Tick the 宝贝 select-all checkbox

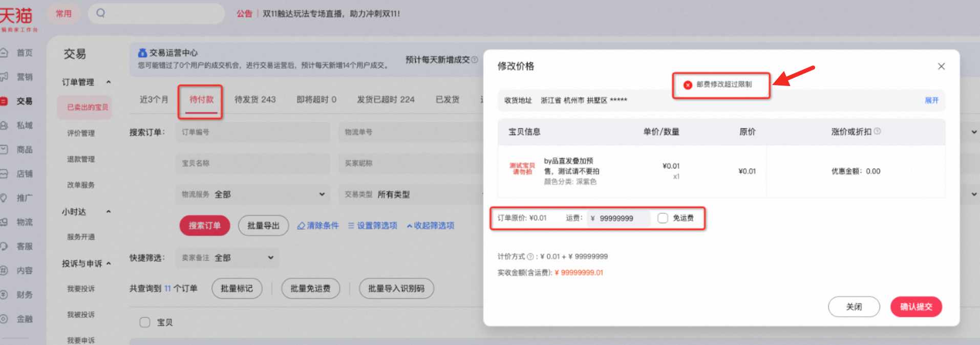coord(145,322)
